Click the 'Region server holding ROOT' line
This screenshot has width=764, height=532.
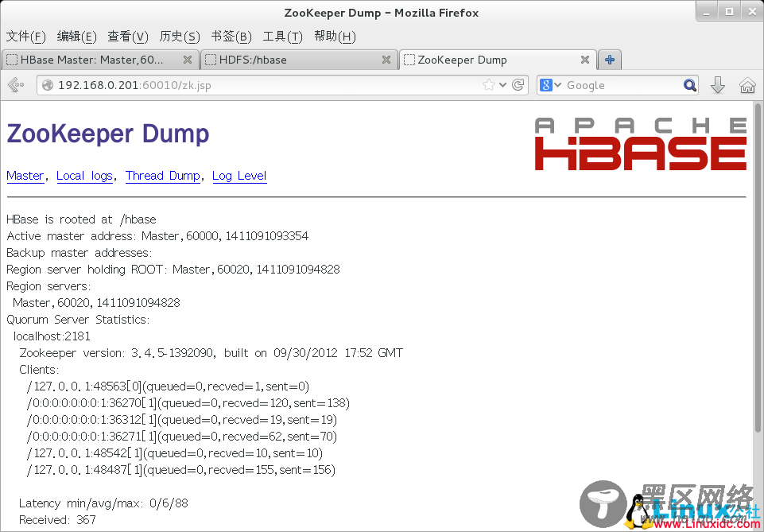pos(173,270)
